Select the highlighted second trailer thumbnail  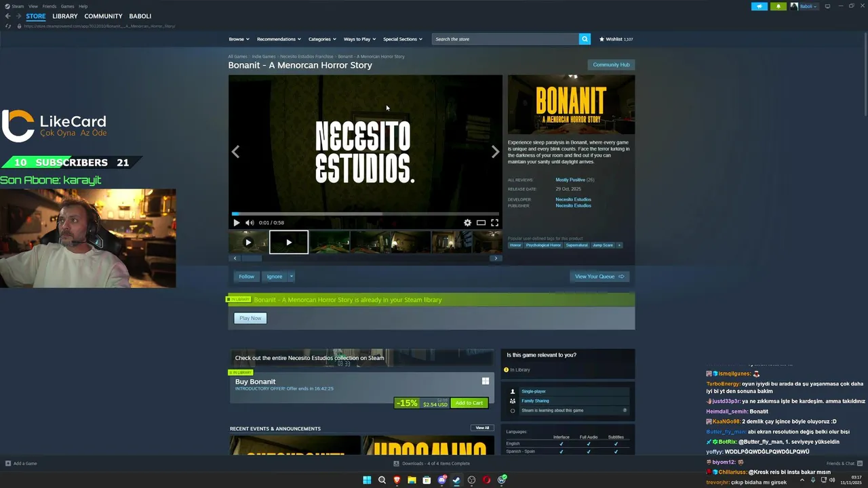[289, 242]
